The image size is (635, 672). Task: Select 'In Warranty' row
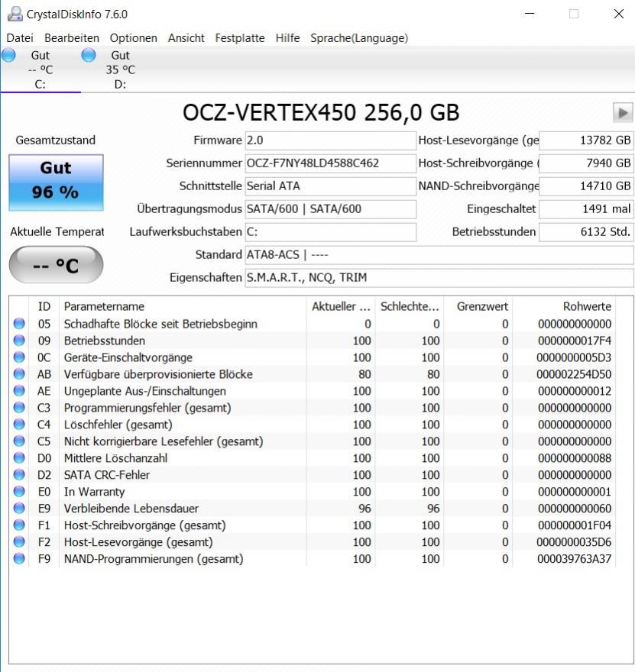click(x=313, y=492)
